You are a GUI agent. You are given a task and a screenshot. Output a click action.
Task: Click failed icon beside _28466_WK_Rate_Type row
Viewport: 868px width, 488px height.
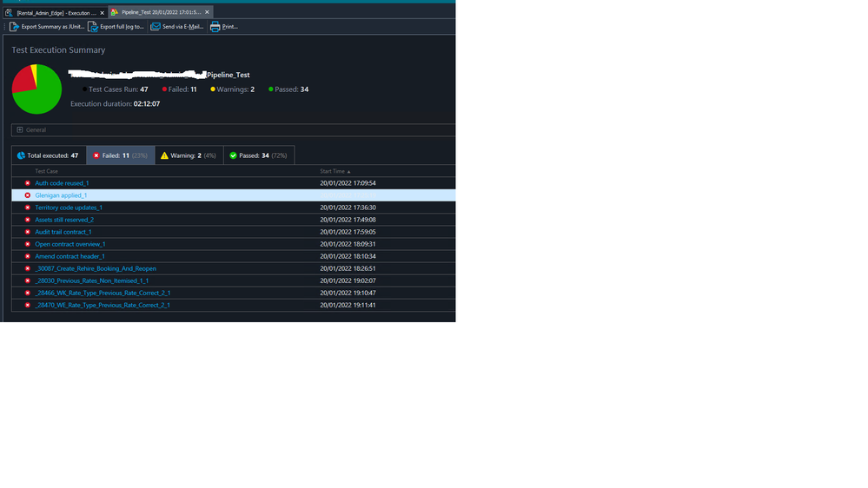27,293
